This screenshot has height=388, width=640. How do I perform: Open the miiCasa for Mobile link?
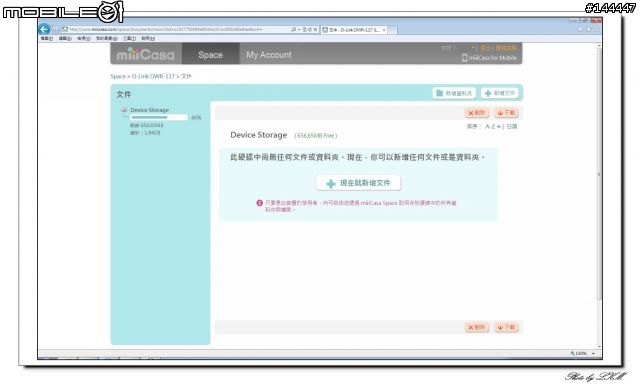coord(489,58)
